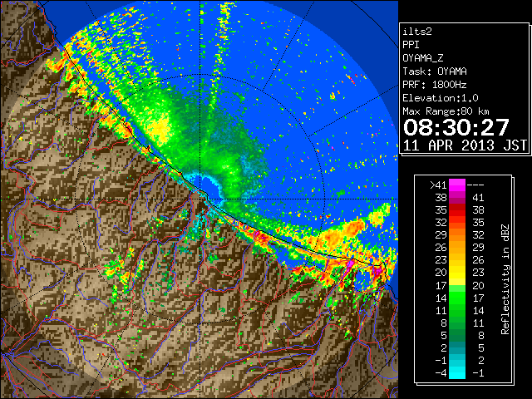Click the 'Max Range:80 km' line
This screenshot has height=399, width=532.
pyautogui.click(x=446, y=111)
